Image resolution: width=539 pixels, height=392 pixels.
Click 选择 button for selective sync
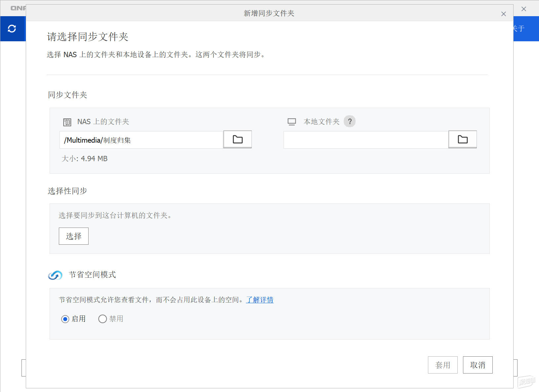click(x=74, y=236)
